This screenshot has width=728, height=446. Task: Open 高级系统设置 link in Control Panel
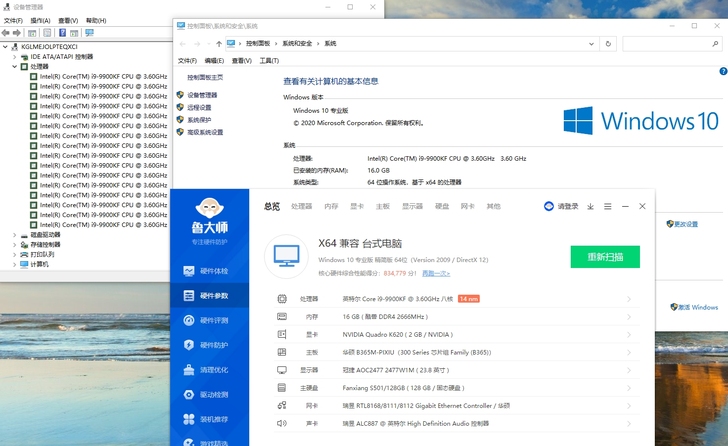pos(205,132)
